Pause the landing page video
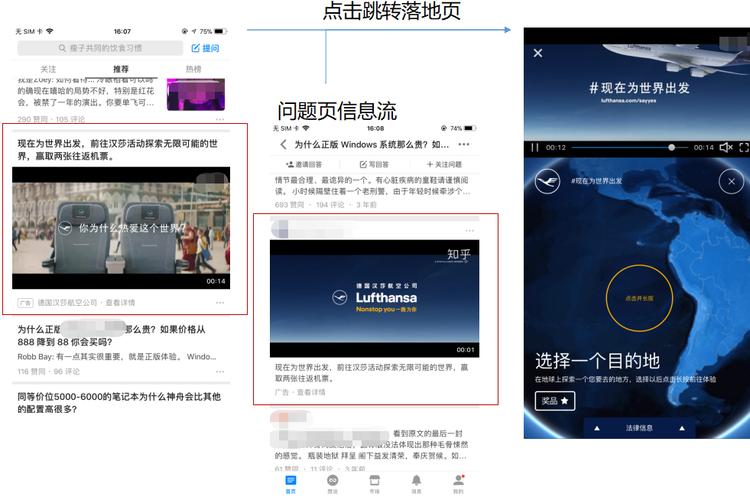The width and height of the screenshot is (750, 500). point(535,147)
